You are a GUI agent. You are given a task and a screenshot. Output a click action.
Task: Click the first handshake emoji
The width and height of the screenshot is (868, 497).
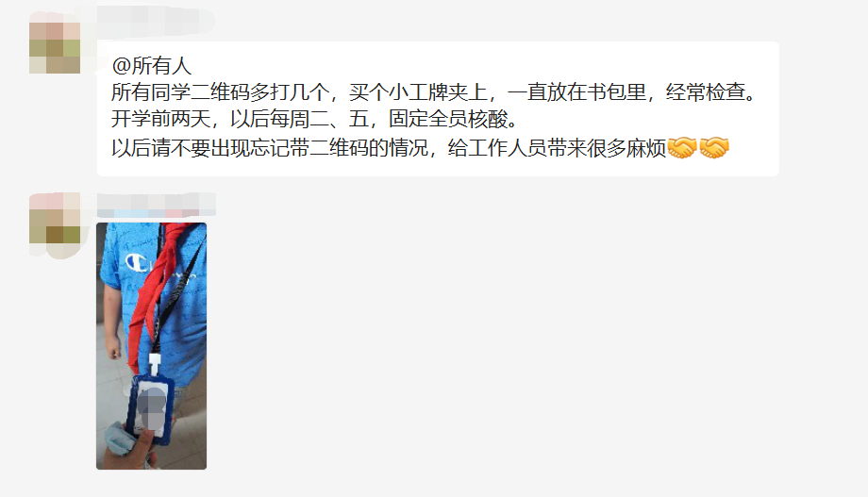681,148
